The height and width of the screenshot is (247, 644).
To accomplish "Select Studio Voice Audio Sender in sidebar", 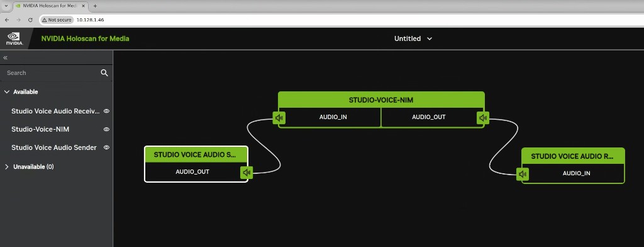I will point(54,147).
